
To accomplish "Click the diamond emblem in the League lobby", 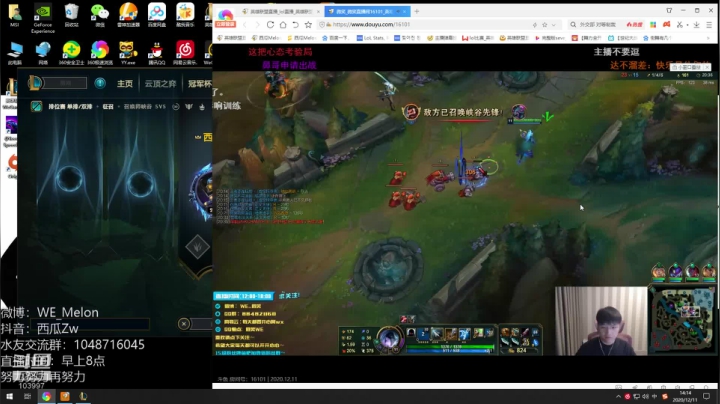I will (197, 247).
